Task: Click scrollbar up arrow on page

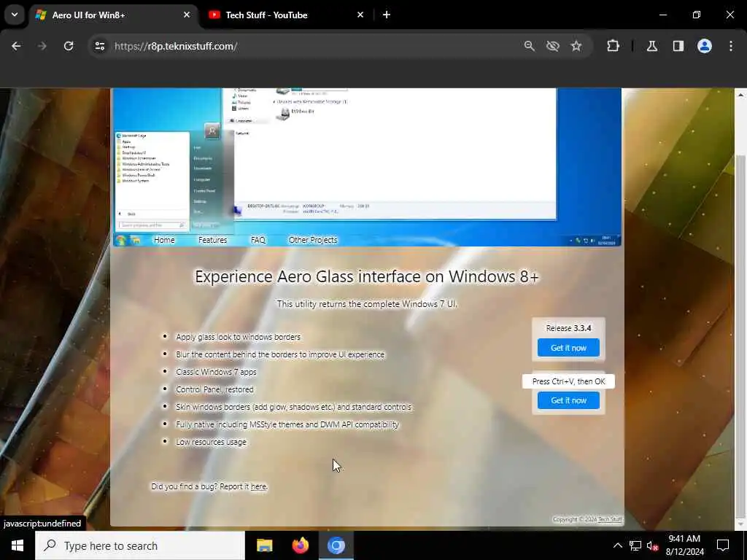Action: click(x=740, y=95)
